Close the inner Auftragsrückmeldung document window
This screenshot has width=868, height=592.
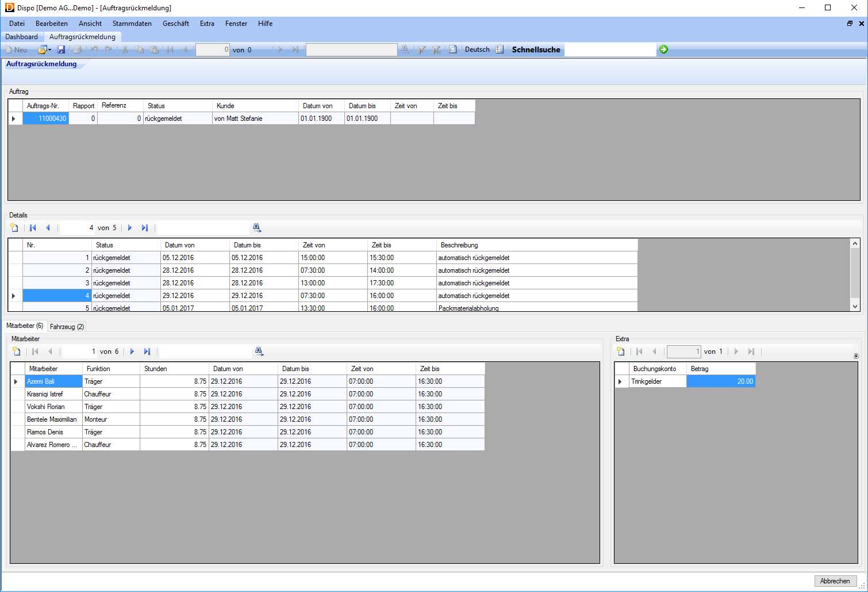[x=862, y=24]
